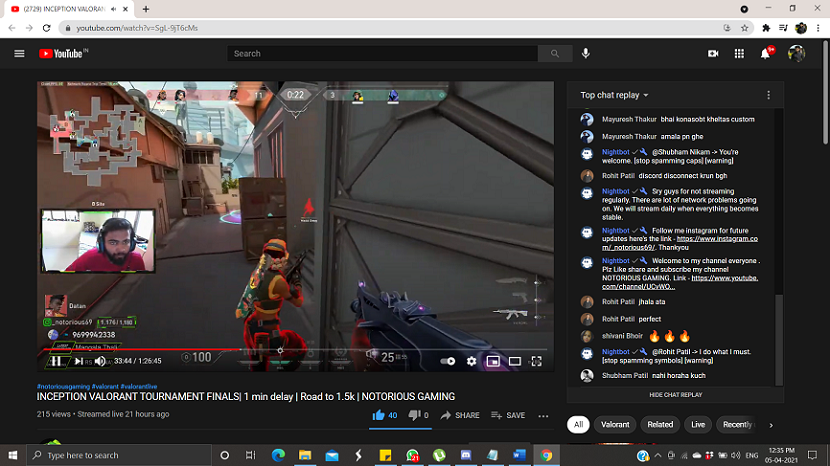
Task: Open the YouTube apps grid
Action: pyautogui.click(x=739, y=53)
